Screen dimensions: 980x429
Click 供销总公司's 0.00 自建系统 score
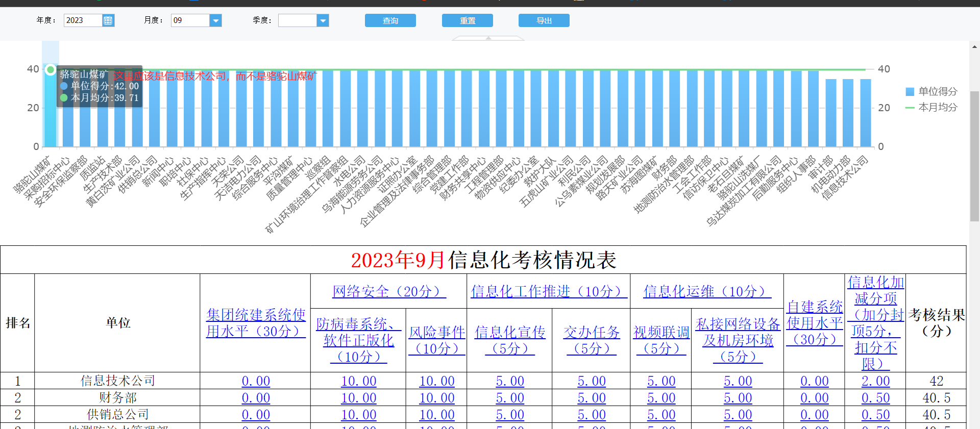pos(815,415)
